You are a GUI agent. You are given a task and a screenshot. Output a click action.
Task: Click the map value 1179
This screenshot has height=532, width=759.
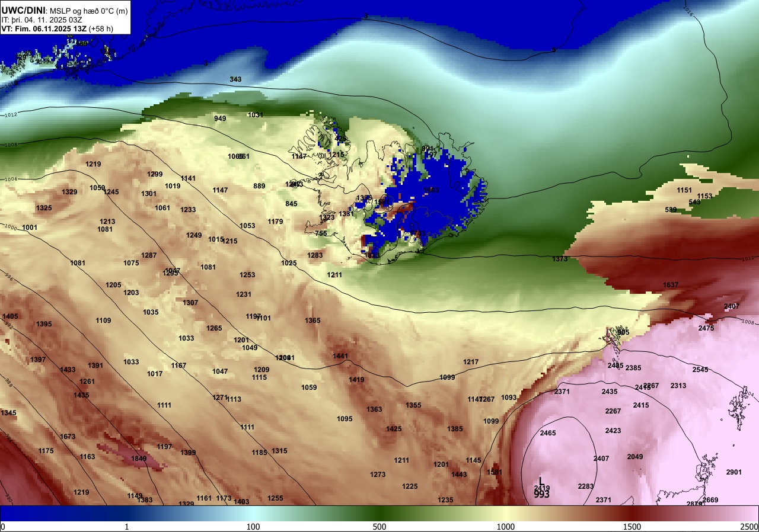point(275,222)
